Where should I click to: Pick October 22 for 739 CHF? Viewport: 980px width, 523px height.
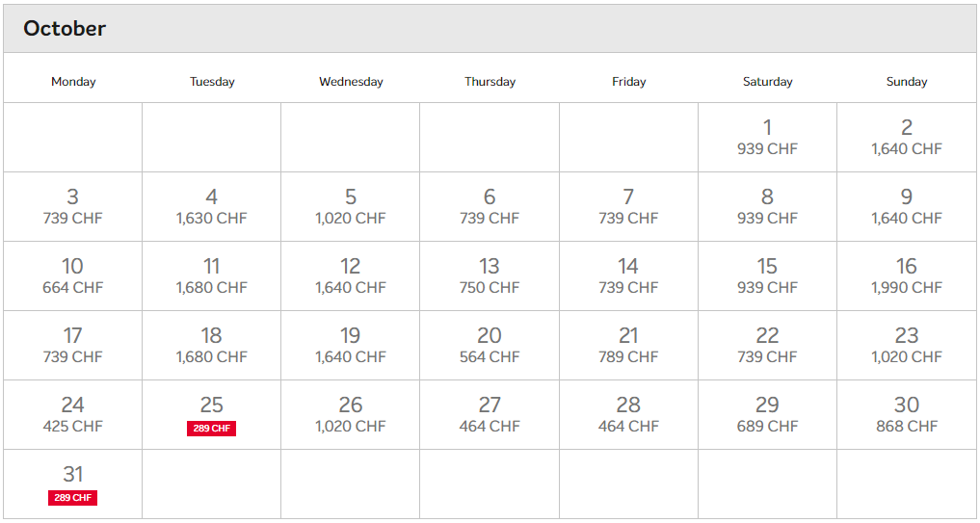(x=767, y=345)
